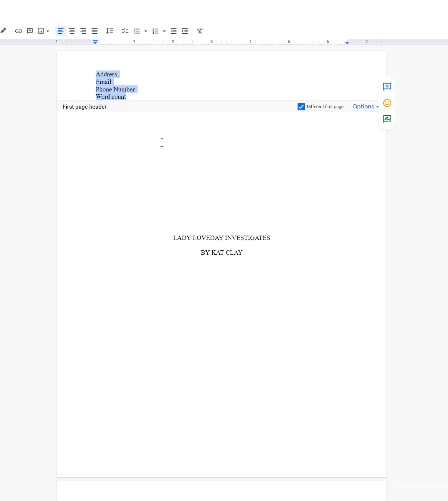Add comment using side panel icon
This screenshot has height=501, width=448.
click(387, 86)
